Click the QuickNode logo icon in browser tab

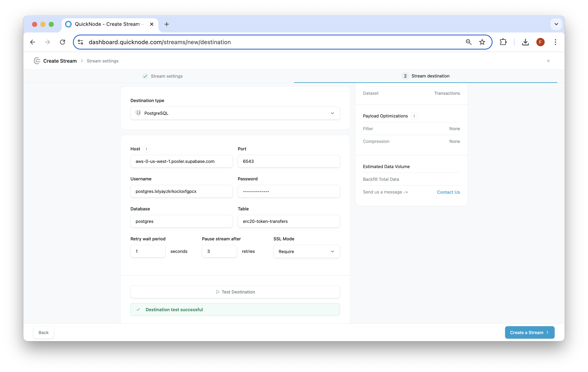coord(69,24)
